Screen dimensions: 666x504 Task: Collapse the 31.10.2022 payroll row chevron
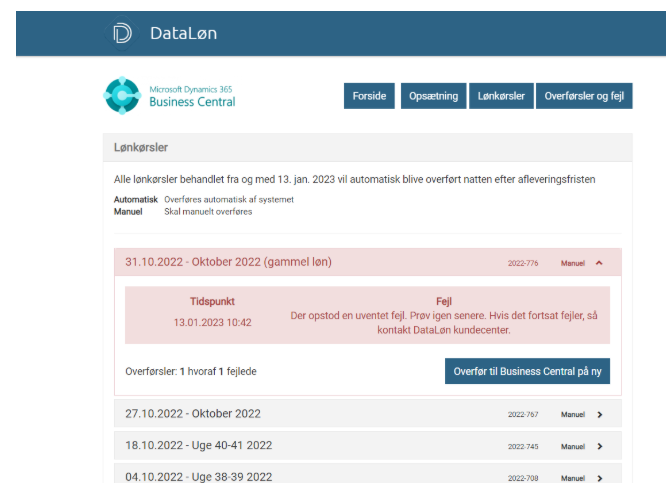[x=599, y=263]
